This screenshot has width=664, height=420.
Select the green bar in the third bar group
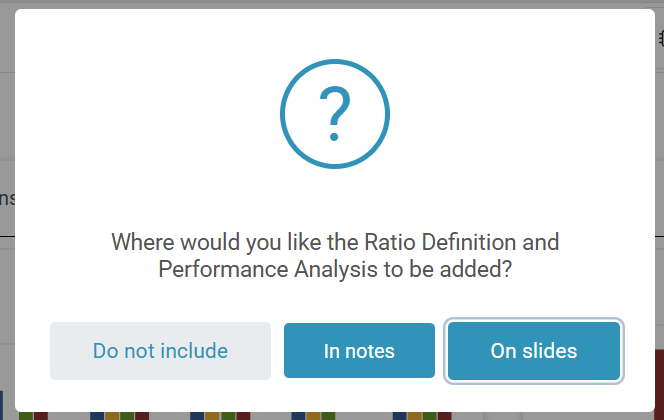(228, 416)
